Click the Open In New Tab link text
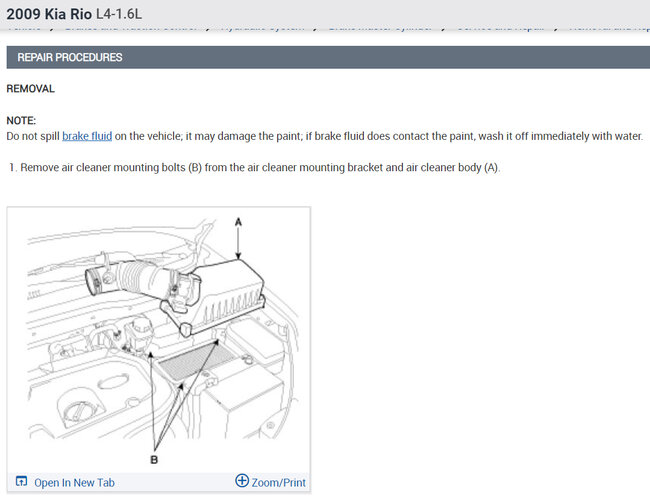This screenshot has width=650, height=501. [x=74, y=482]
